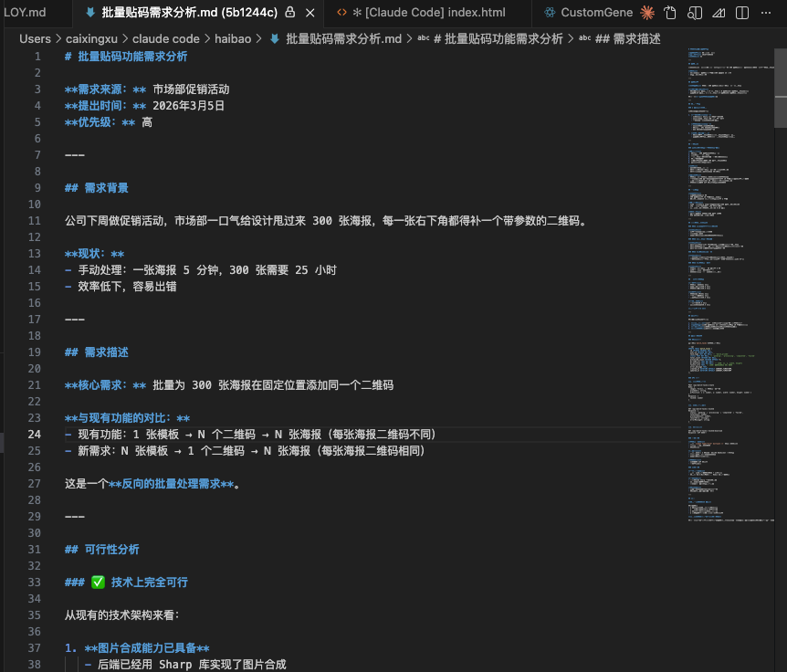Click line '手动处理：一张海报 5 分钟'

(207, 270)
